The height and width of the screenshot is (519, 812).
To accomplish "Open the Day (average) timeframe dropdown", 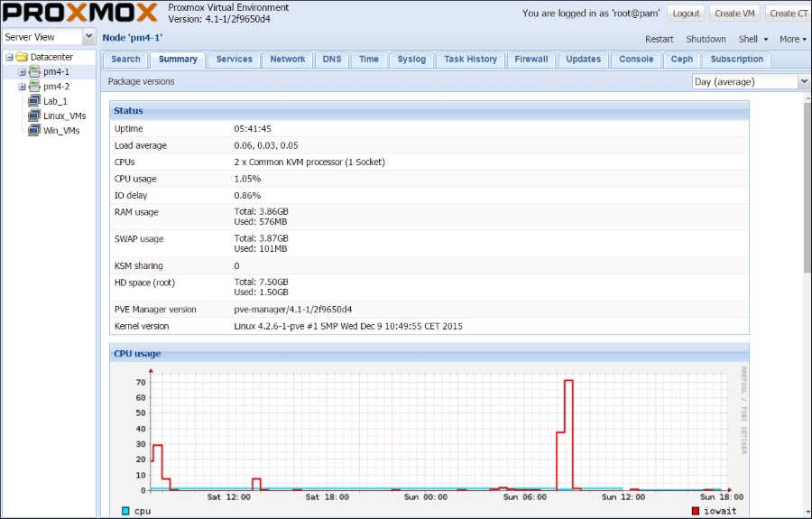I will 804,81.
